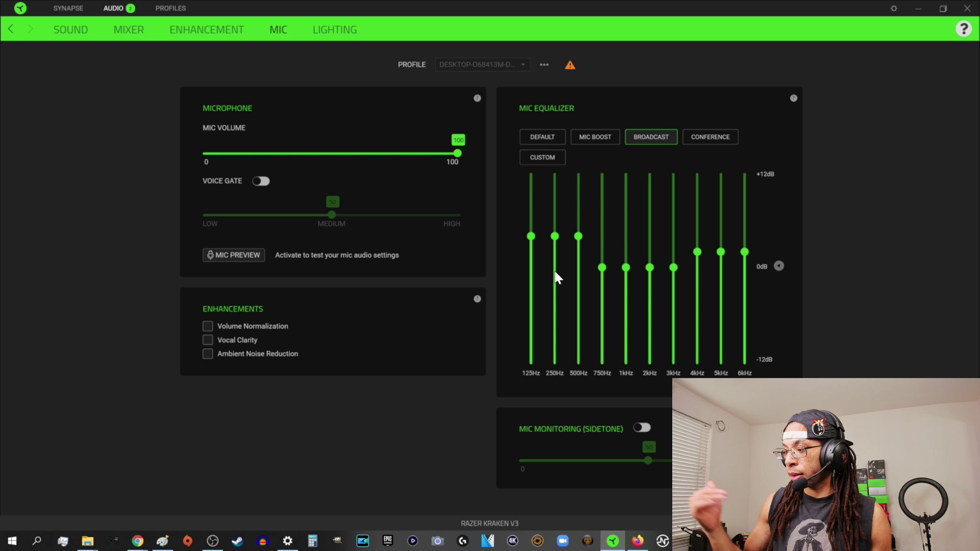This screenshot has height=551, width=980.
Task: Expand the Profile dropdown list
Action: [x=482, y=65]
